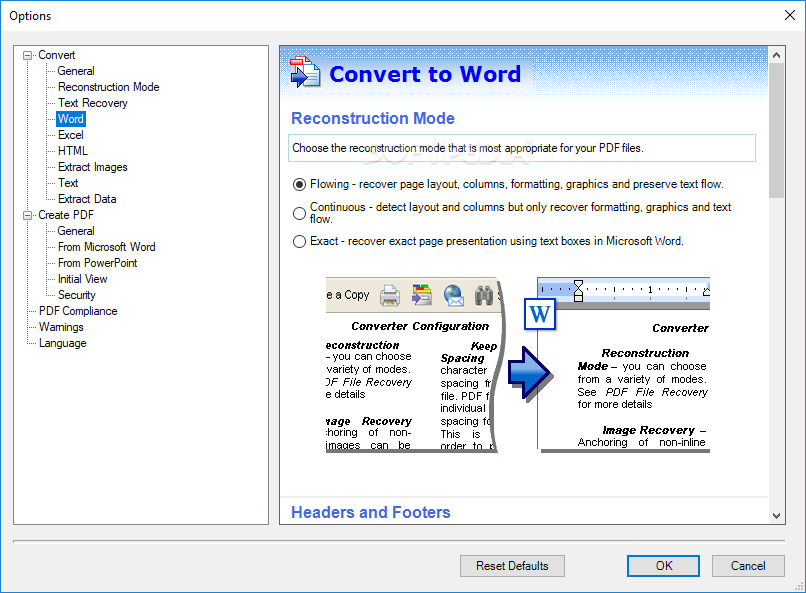
Task: Select the Flowing reconstruction mode radio
Action: coord(299,184)
